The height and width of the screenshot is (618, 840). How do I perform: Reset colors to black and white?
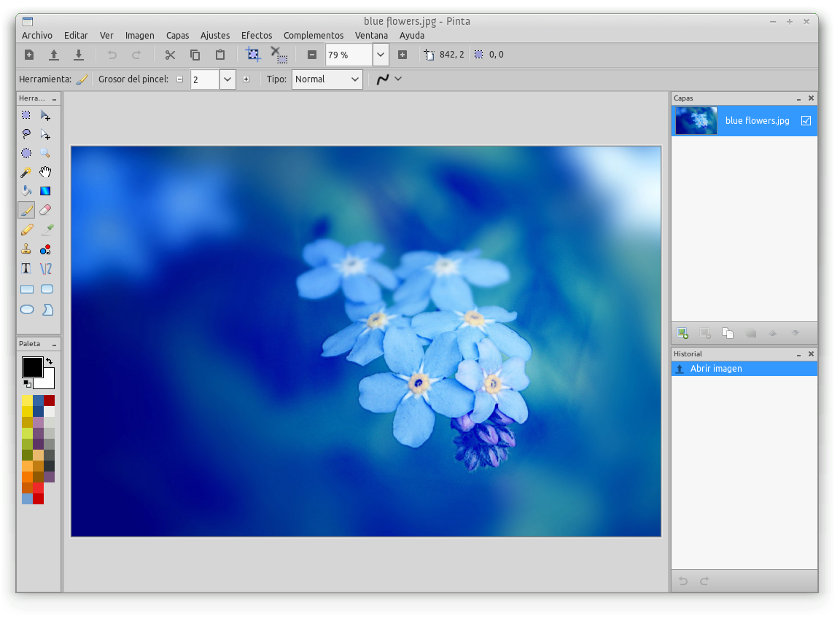coord(27,383)
